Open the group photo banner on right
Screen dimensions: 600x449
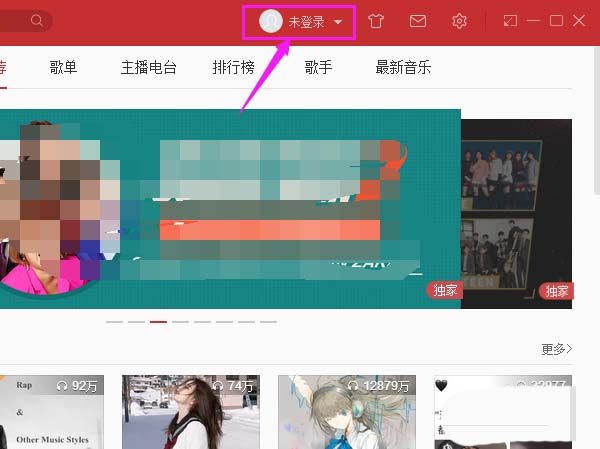[x=517, y=214]
